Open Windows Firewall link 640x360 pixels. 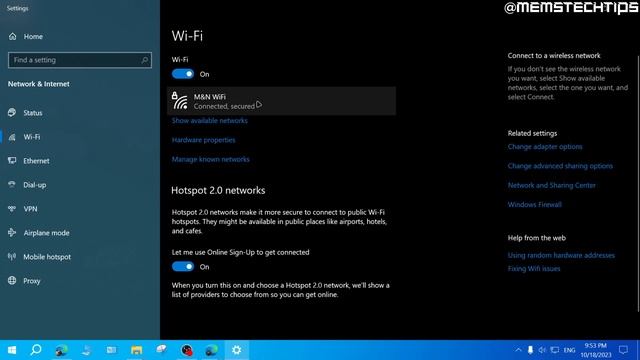535,204
